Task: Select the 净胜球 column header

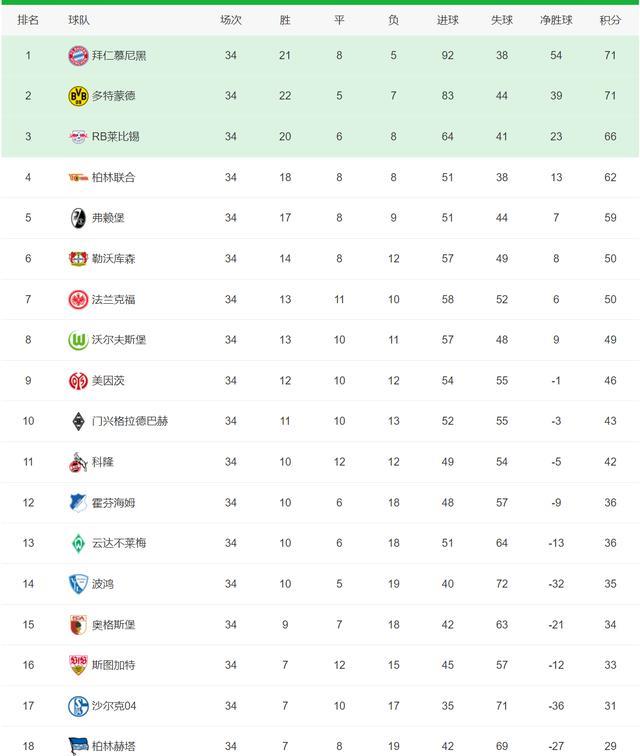Action: tap(556, 20)
